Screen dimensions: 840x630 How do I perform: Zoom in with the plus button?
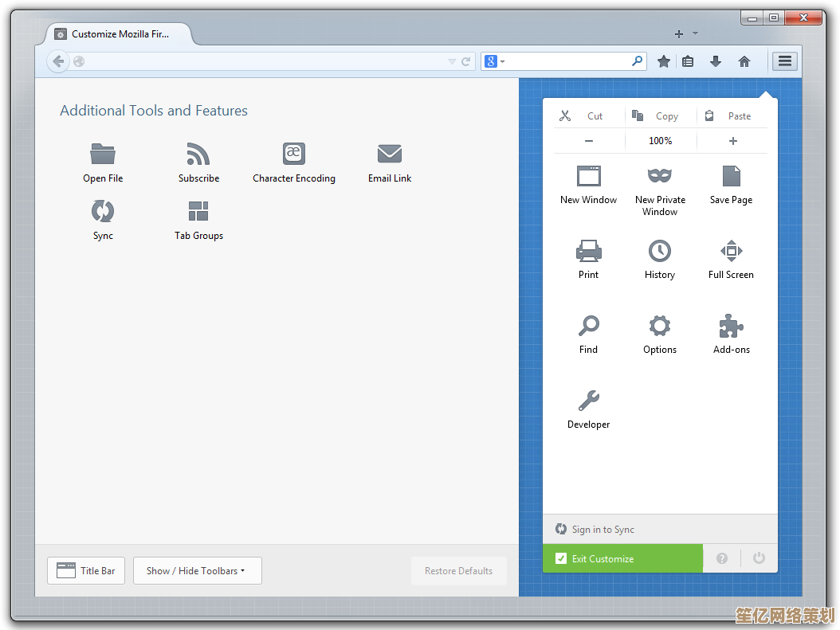(x=732, y=141)
